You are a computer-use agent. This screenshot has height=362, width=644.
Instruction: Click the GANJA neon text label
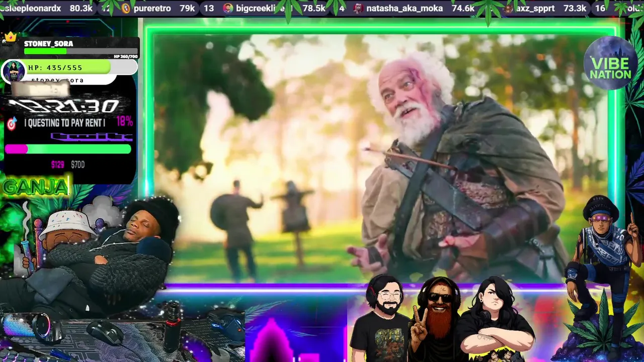coord(35,187)
